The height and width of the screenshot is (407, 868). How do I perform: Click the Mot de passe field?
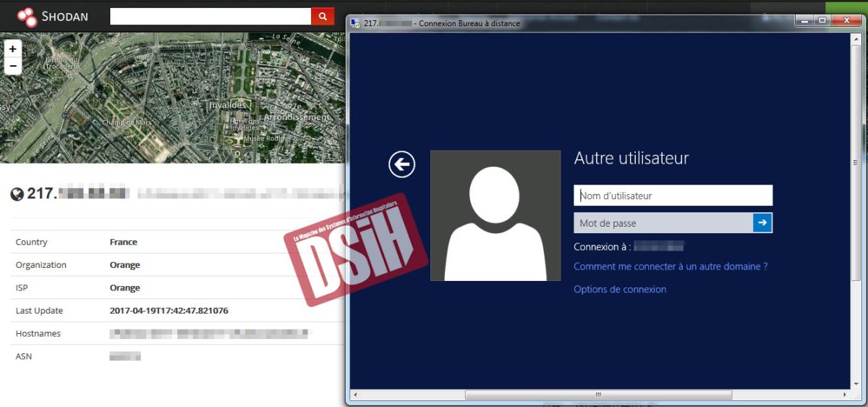(663, 223)
